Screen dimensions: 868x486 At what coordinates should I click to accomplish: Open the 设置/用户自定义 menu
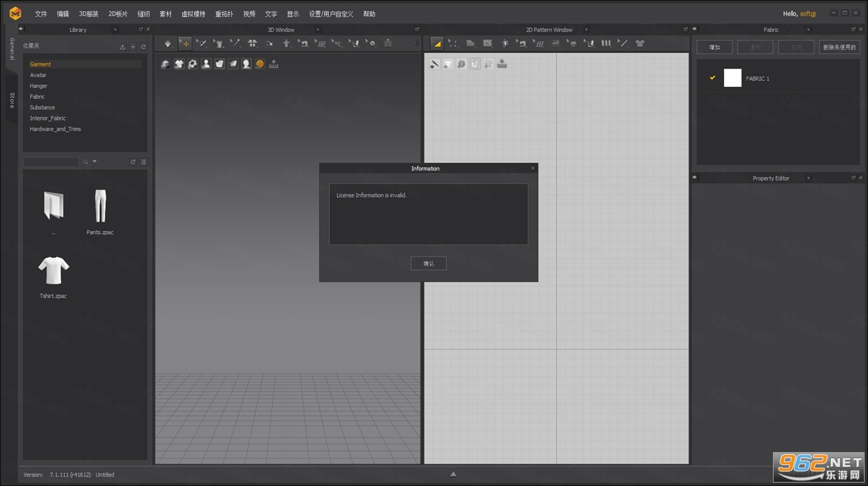(331, 14)
